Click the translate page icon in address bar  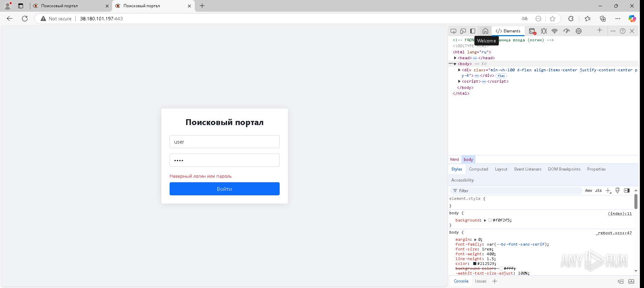(525, 19)
